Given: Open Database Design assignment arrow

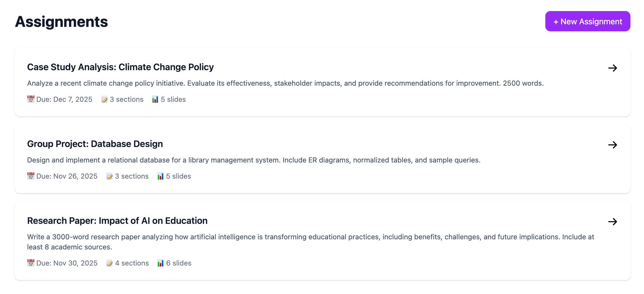Looking at the screenshot, I should click(612, 145).
